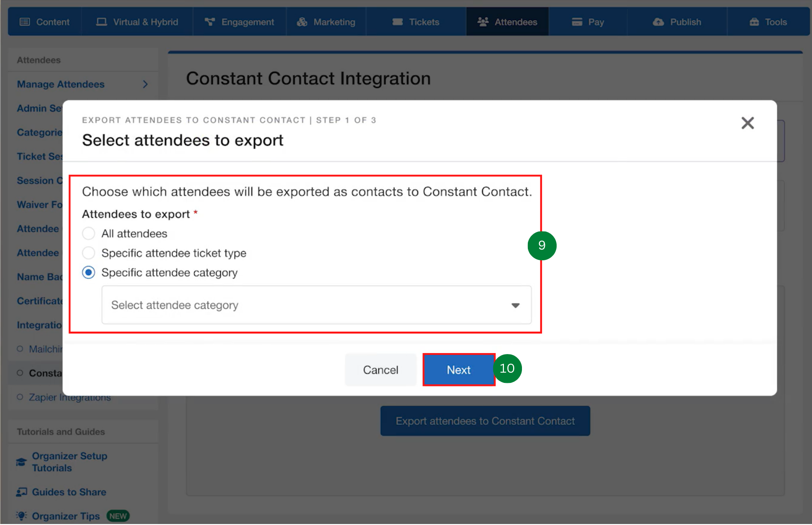Go to the Marketing tab
Viewport: 812px width, 525px height.
(x=326, y=22)
